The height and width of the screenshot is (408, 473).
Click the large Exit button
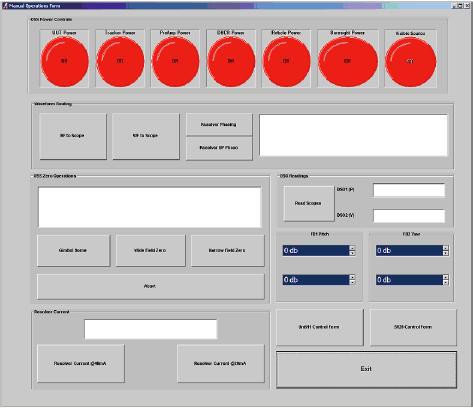366,369
